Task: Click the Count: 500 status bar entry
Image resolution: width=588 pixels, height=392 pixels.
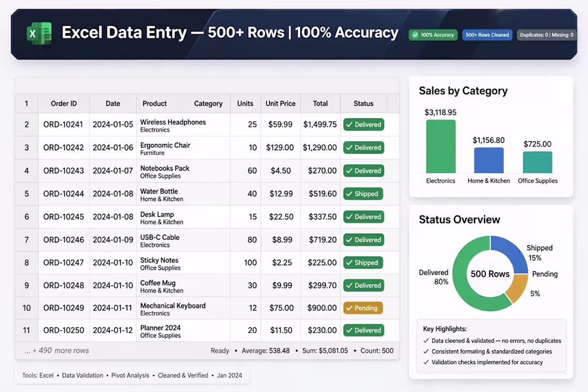Action: pyautogui.click(x=377, y=351)
